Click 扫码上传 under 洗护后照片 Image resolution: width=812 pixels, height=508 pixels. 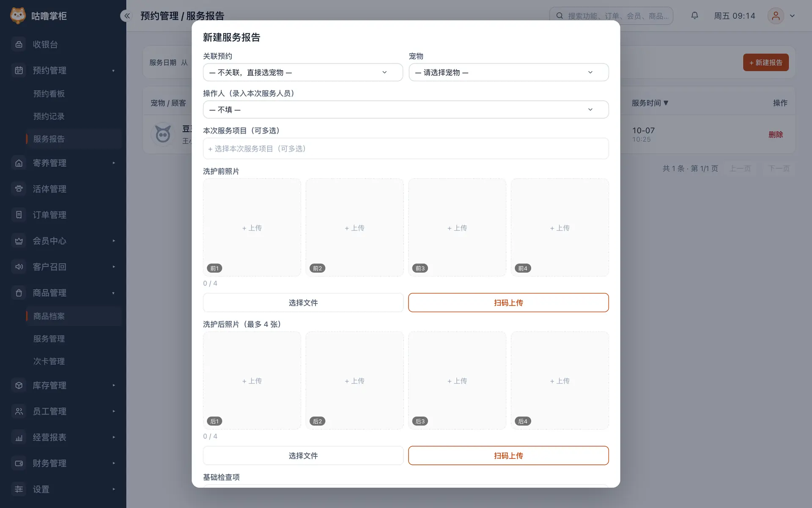[508, 456]
